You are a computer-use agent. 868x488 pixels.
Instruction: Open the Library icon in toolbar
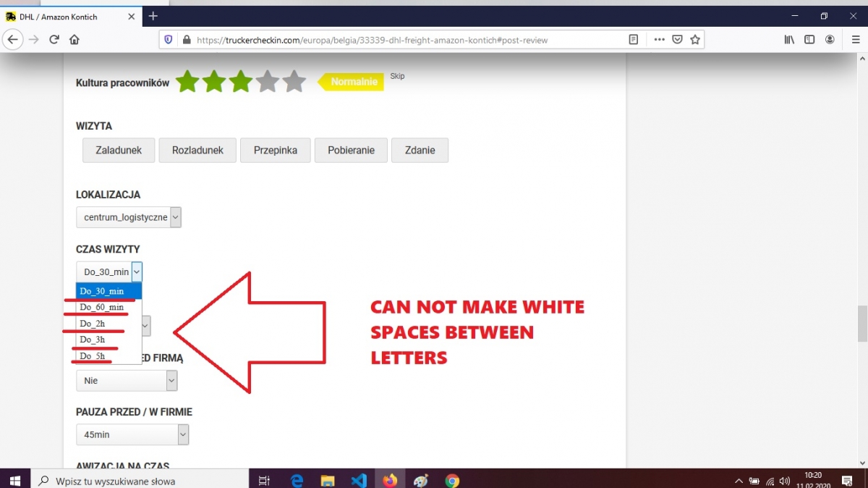point(789,40)
